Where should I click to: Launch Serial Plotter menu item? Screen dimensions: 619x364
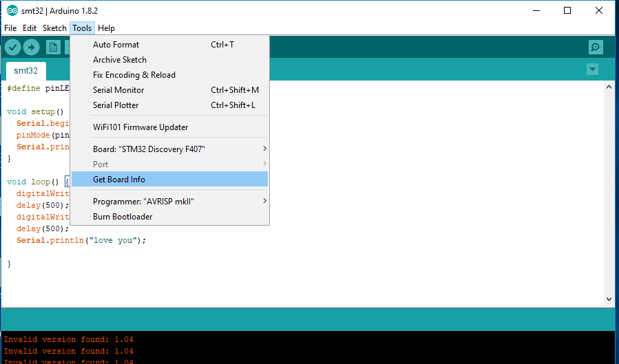[x=170, y=105]
